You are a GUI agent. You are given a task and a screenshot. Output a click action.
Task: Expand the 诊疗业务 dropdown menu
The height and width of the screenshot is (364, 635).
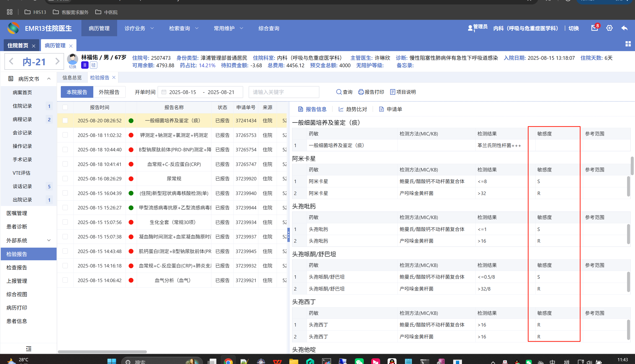(x=139, y=28)
